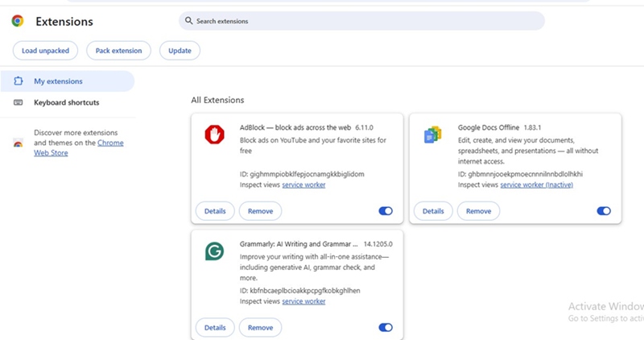Open the My extensions section
Viewport: 644px width, 340px height.
pyautogui.click(x=68, y=81)
